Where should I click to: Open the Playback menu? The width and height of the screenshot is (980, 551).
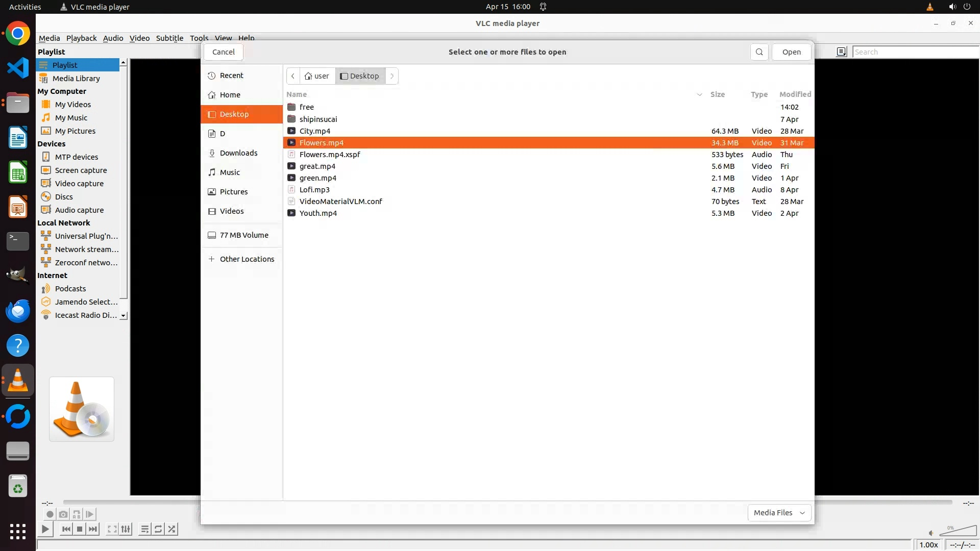click(81, 38)
